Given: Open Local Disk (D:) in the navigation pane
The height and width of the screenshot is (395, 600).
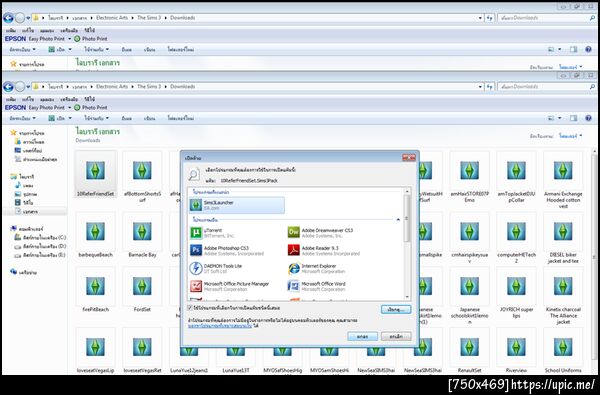Looking at the screenshot, I should tap(40, 246).
